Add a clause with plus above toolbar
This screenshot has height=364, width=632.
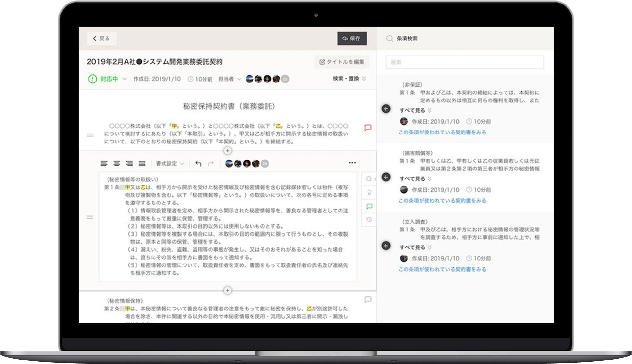[x=228, y=151]
